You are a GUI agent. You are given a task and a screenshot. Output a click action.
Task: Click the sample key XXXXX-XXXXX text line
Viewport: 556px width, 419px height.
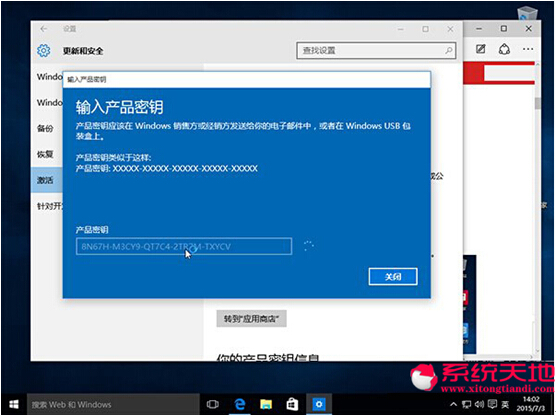(167, 168)
